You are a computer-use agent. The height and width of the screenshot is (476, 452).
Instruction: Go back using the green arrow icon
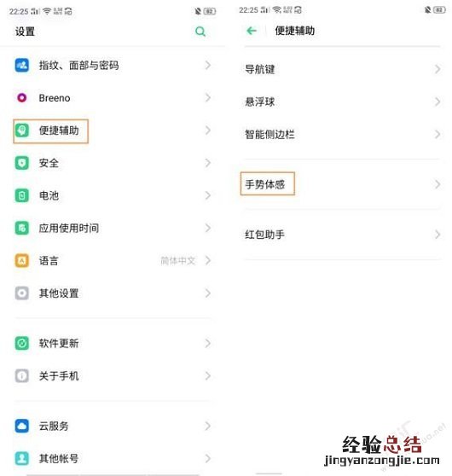click(x=252, y=31)
